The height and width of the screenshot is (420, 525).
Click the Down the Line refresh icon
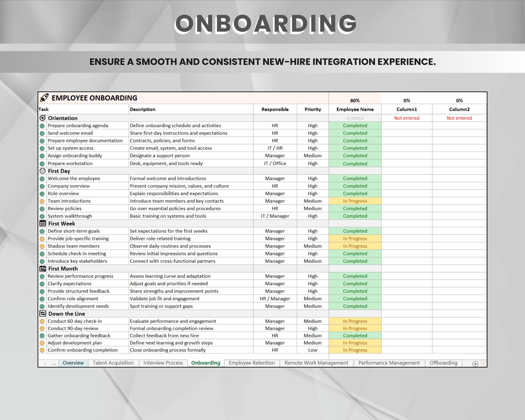pyautogui.click(x=43, y=314)
